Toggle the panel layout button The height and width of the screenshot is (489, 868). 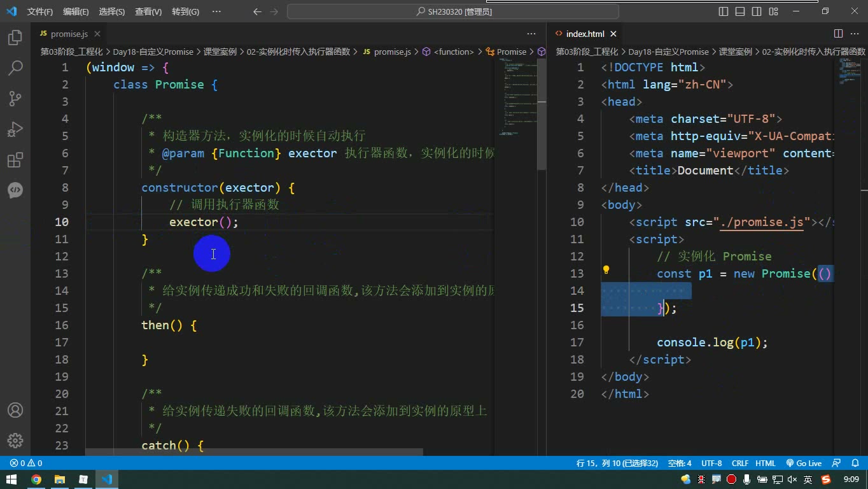tap(740, 11)
